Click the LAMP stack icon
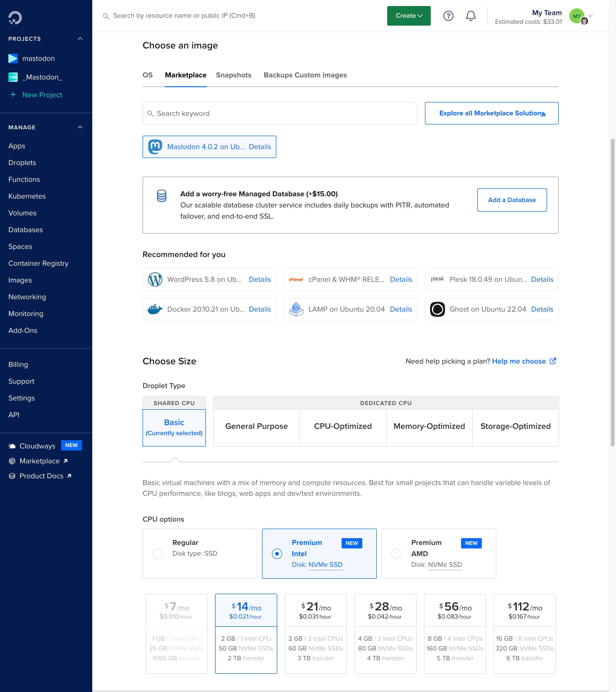The width and height of the screenshot is (616, 692). click(x=296, y=309)
